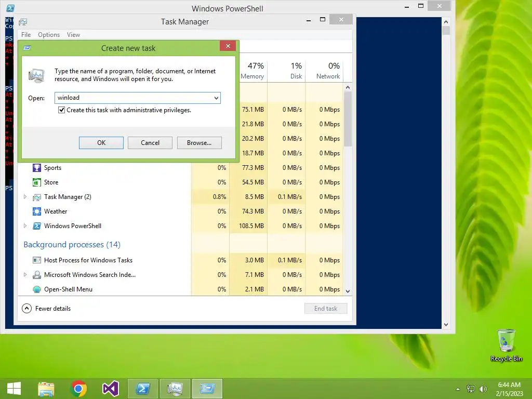Click the Task Manager title bar icon
The height and width of the screenshot is (399, 532).
[x=23, y=22]
